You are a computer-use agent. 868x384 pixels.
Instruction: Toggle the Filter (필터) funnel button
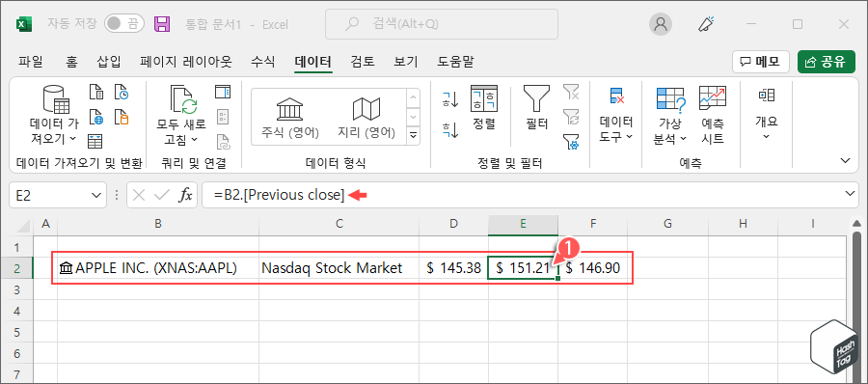tap(536, 108)
